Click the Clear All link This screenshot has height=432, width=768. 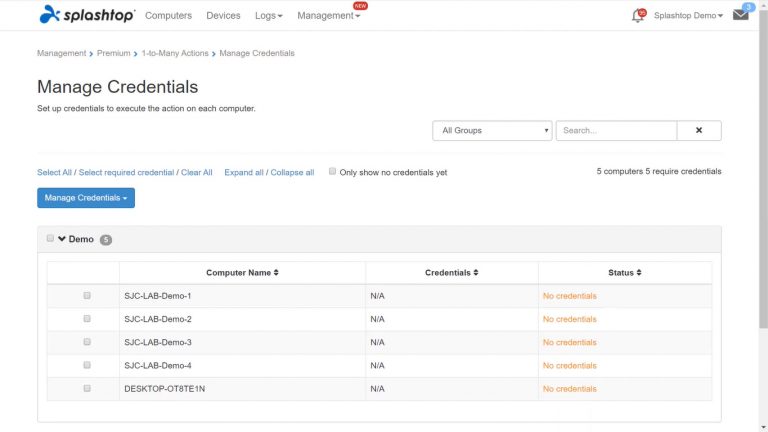click(196, 172)
